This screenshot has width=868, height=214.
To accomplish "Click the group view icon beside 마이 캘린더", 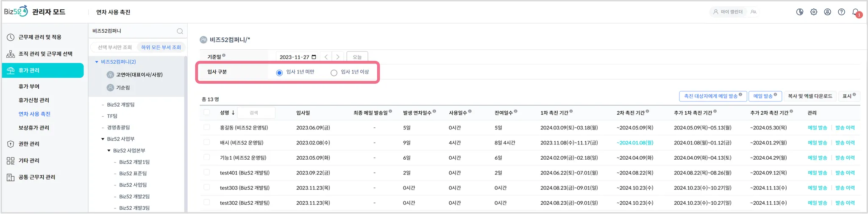I will [754, 12].
